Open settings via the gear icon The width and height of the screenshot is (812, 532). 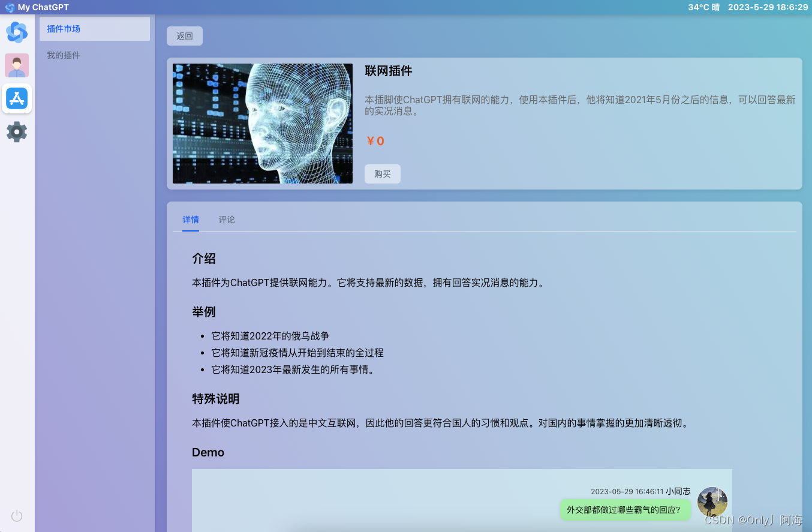click(x=17, y=131)
